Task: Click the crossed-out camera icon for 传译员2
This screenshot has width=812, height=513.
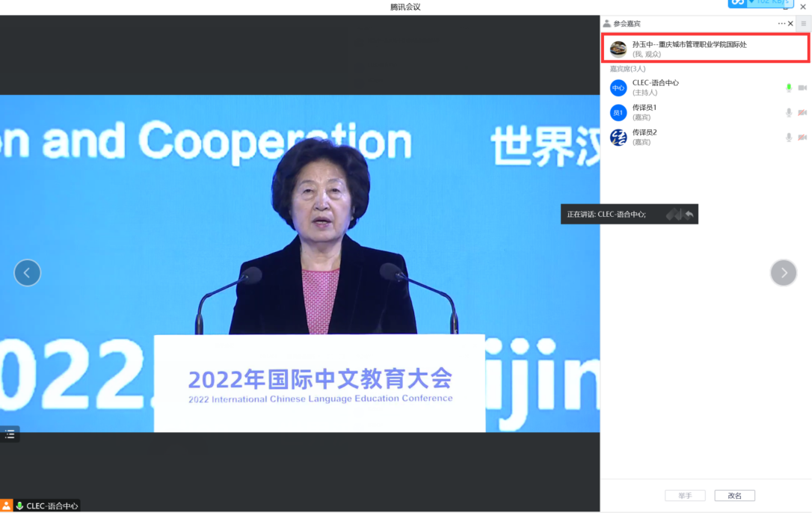Action: (802, 138)
